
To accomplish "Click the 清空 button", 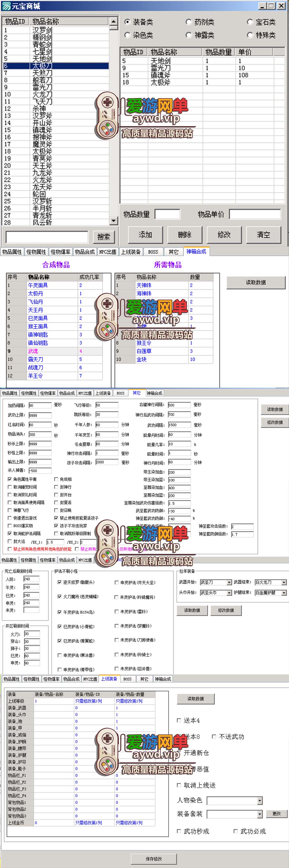I will pyautogui.click(x=264, y=235).
